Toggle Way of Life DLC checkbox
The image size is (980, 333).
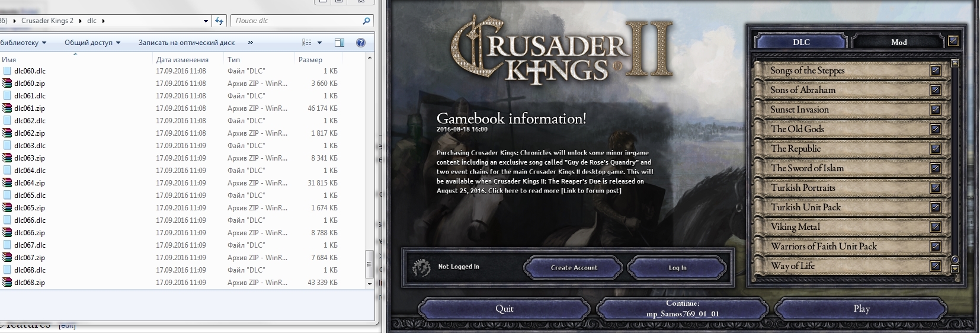[x=936, y=266]
